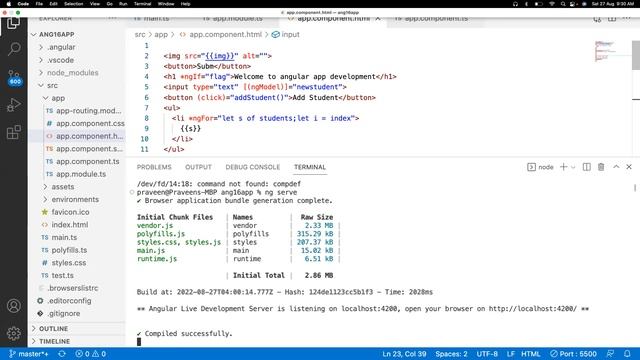The height and width of the screenshot is (360, 640).
Task: Open test.ts file
Action: 78,275
